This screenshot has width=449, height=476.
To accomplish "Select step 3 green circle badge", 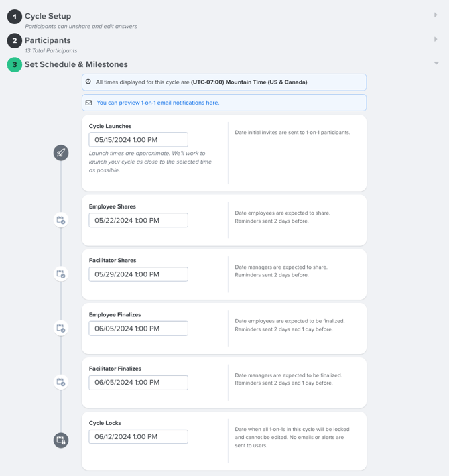I will (15, 64).
